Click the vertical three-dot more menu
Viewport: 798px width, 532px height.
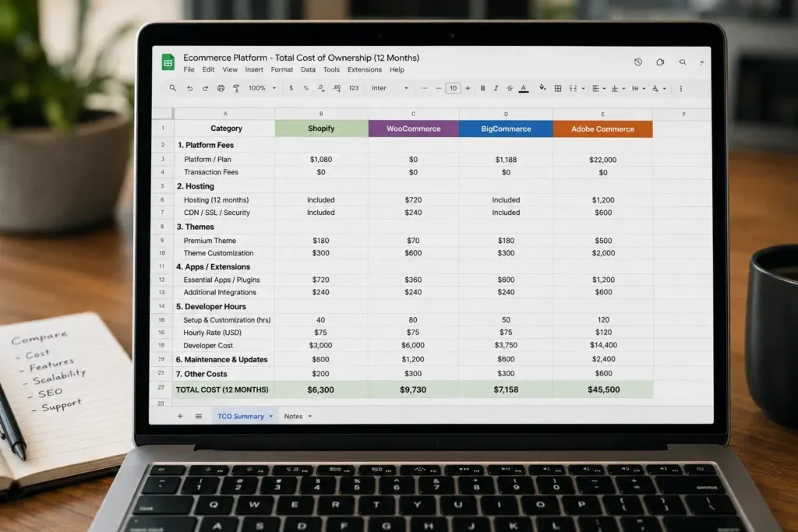point(681,89)
